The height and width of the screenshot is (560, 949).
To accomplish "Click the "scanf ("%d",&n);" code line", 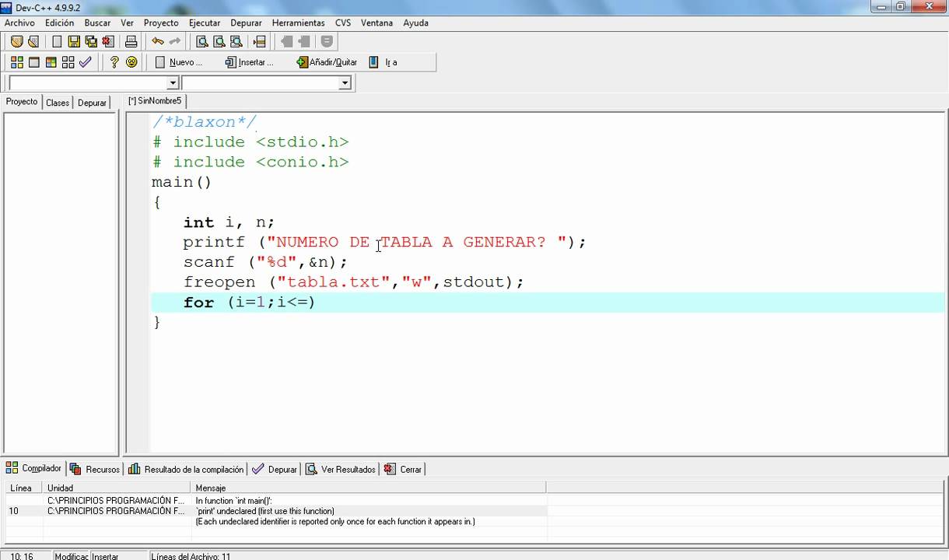I will coord(265,262).
